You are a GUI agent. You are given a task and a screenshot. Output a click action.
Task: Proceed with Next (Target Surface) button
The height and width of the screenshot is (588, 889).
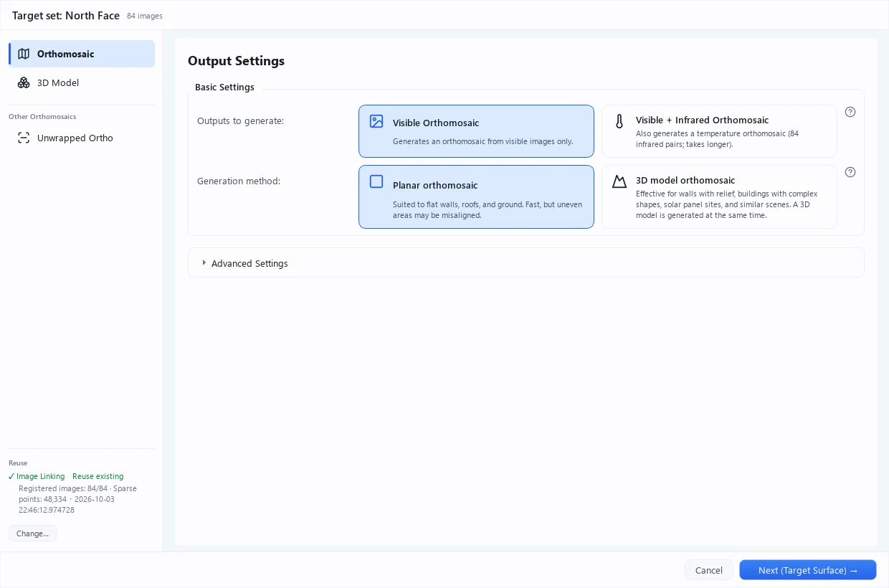tap(808, 570)
